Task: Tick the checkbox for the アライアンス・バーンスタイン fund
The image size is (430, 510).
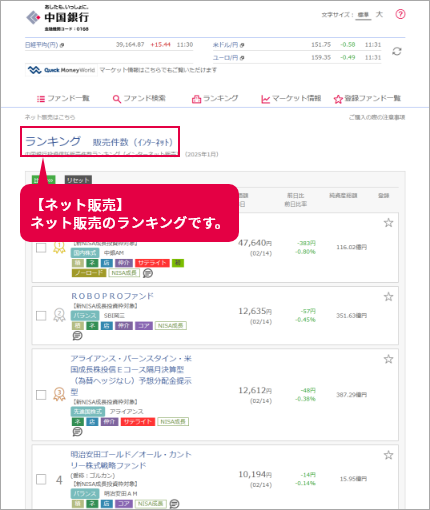Action: [41, 395]
